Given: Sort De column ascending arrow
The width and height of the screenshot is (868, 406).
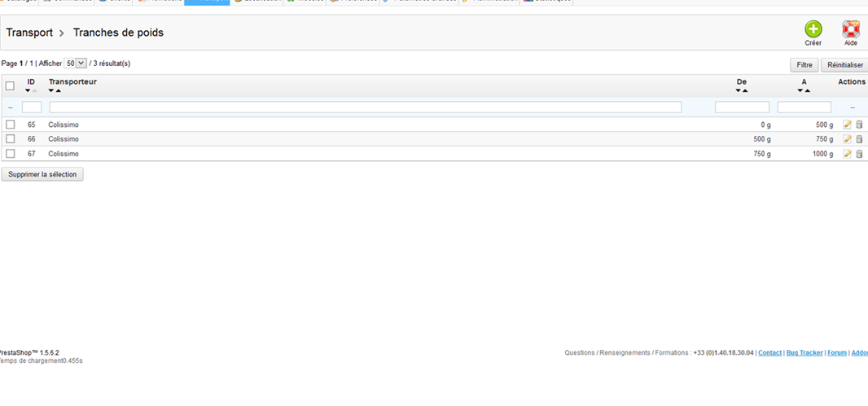Looking at the screenshot, I should [745, 90].
